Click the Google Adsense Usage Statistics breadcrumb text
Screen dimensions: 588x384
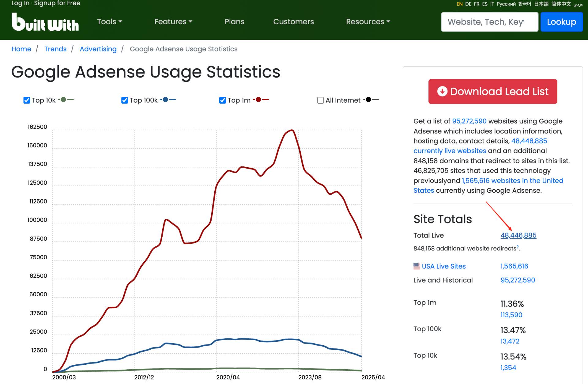click(x=184, y=49)
